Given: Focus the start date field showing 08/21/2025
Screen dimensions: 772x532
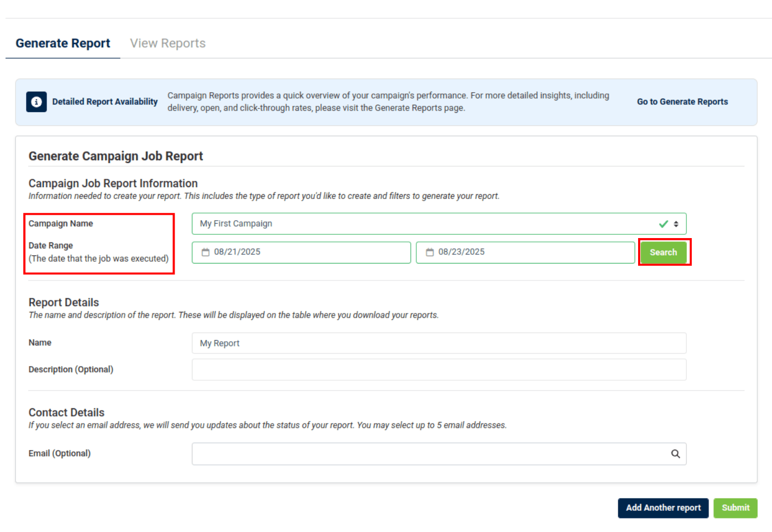Looking at the screenshot, I should pyautogui.click(x=309, y=252).
